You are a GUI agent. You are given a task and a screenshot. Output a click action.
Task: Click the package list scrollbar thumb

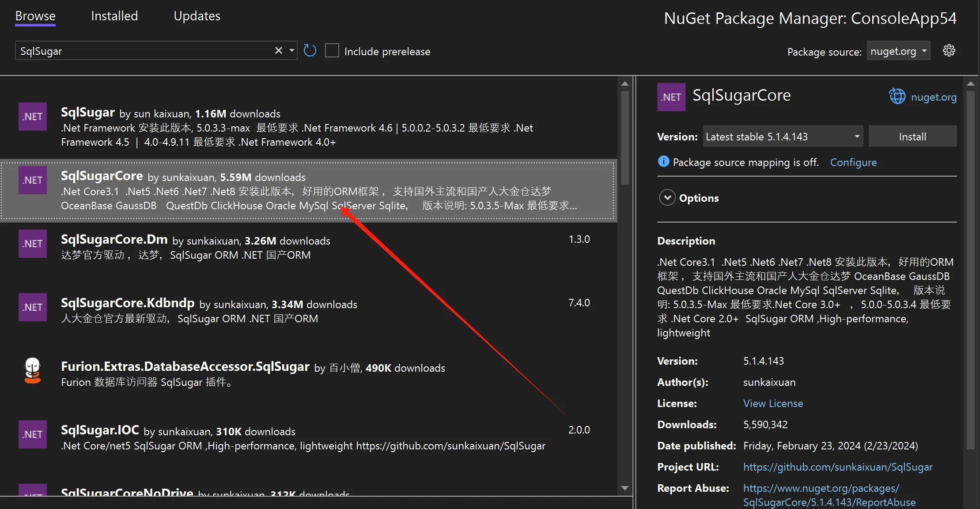click(624, 137)
